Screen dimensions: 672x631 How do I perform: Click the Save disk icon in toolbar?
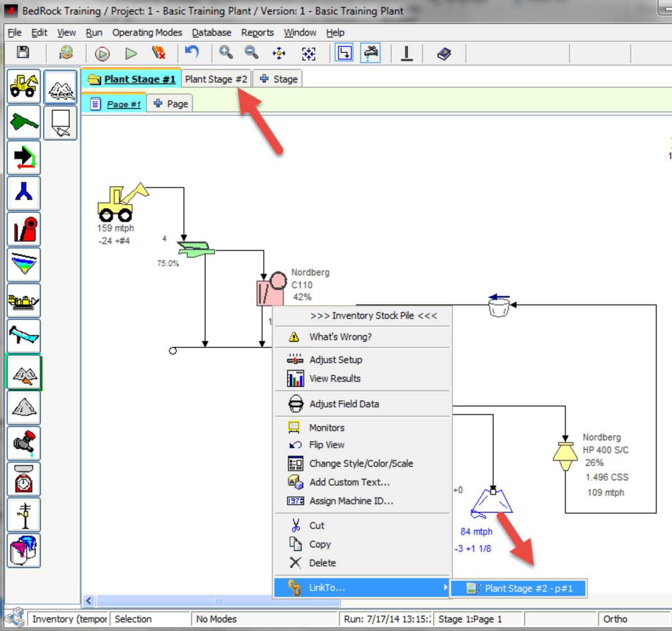pyautogui.click(x=23, y=53)
